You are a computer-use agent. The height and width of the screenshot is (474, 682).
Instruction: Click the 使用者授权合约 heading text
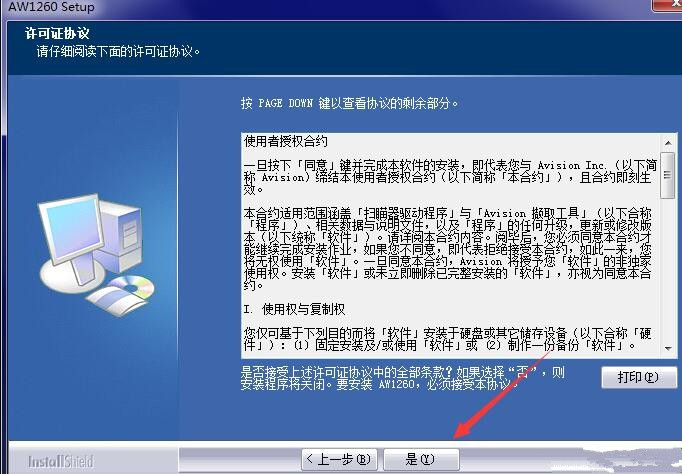click(x=286, y=141)
